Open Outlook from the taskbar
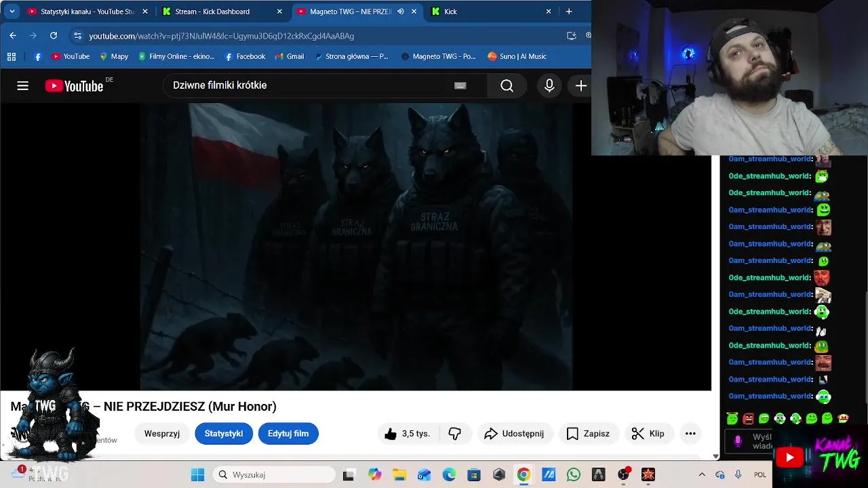This screenshot has width=868, height=488. [425, 475]
